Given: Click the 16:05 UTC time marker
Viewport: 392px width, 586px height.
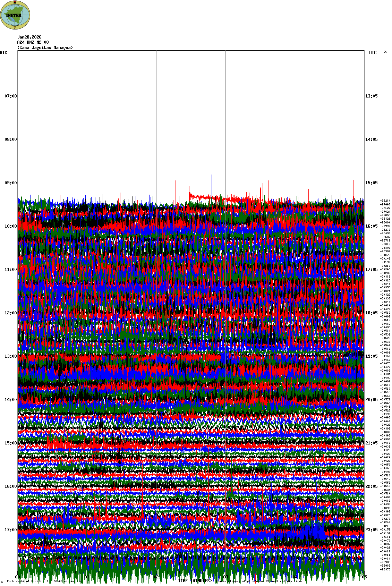Looking at the screenshot, I should (x=371, y=226).
